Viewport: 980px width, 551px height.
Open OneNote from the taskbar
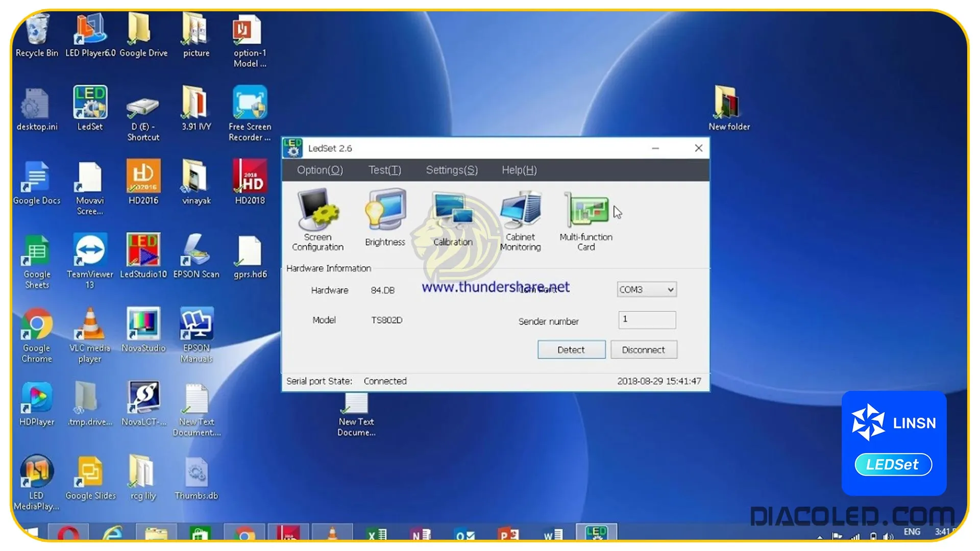click(422, 535)
